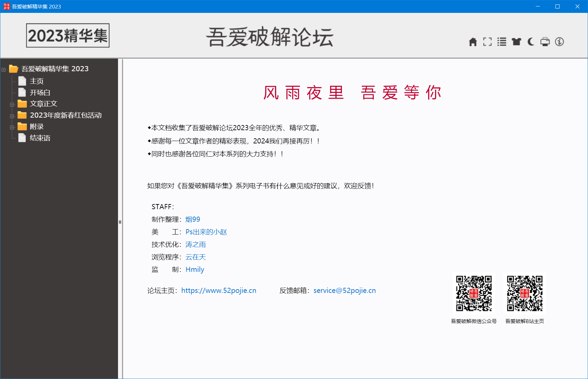Click the document icon beside 结束语
The height and width of the screenshot is (379, 588).
(x=22, y=138)
